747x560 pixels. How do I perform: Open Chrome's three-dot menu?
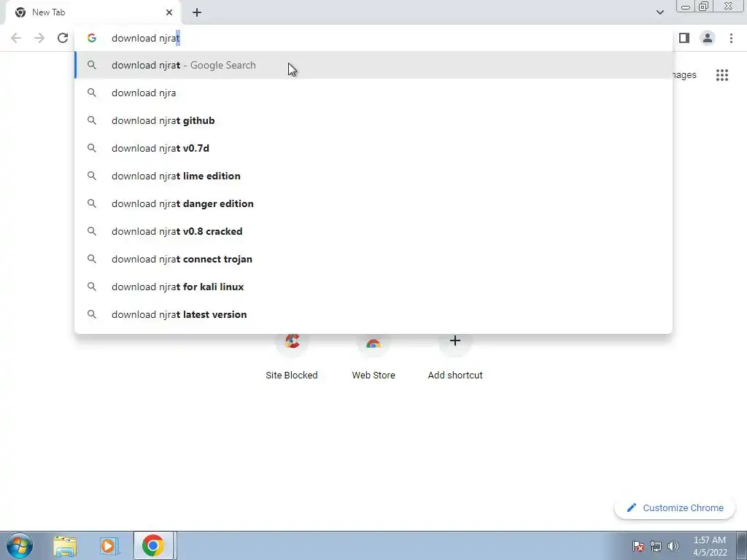point(731,38)
